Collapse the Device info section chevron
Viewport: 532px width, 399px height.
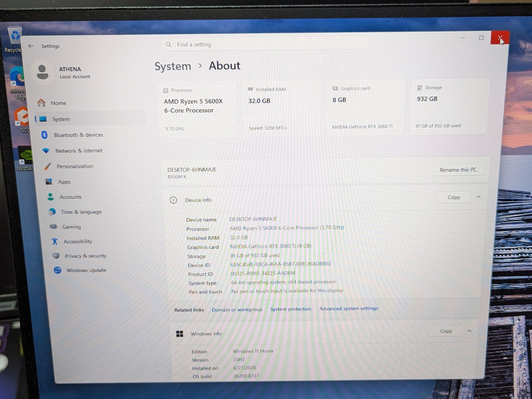478,197
